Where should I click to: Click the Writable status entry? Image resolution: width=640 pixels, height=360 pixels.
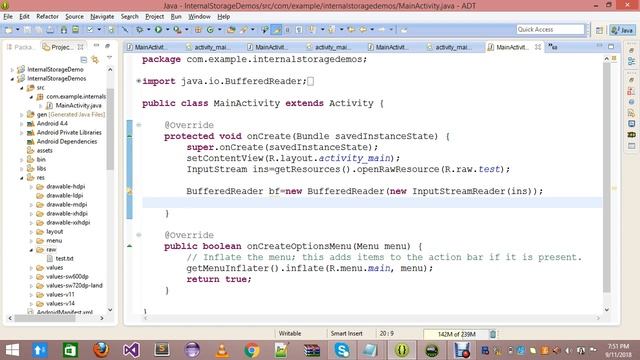point(290,333)
